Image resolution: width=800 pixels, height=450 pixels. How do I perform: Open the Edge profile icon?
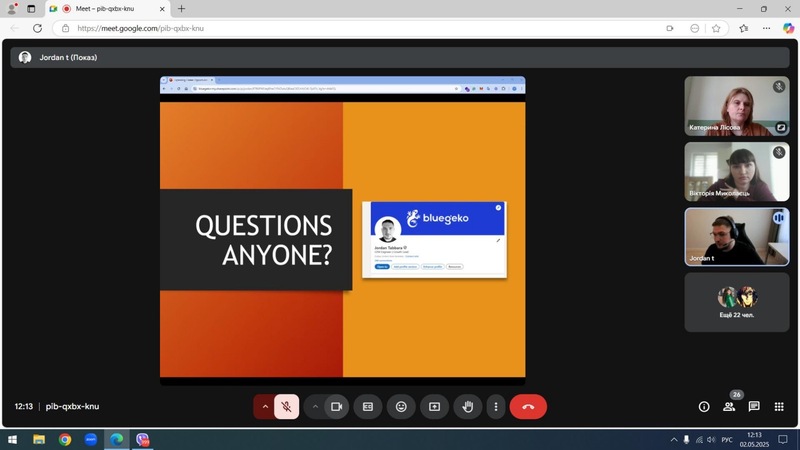point(12,9)
